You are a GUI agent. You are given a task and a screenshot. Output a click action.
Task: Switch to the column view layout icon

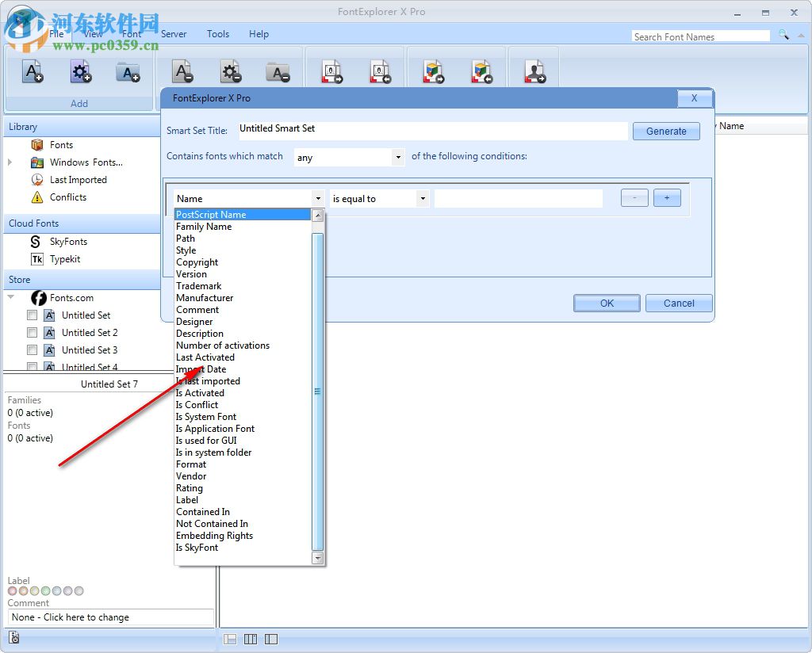(x=250, y=639)
